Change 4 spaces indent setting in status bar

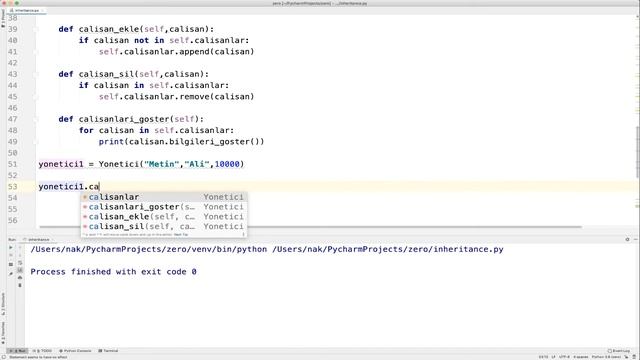coord(580,357)
